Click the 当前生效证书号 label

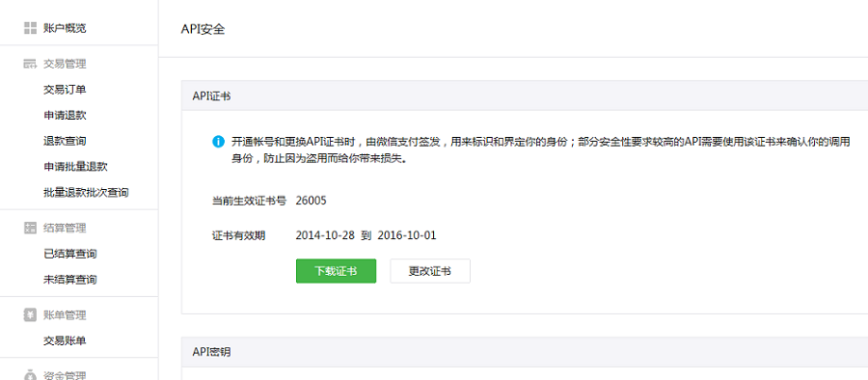click(249, 201)
